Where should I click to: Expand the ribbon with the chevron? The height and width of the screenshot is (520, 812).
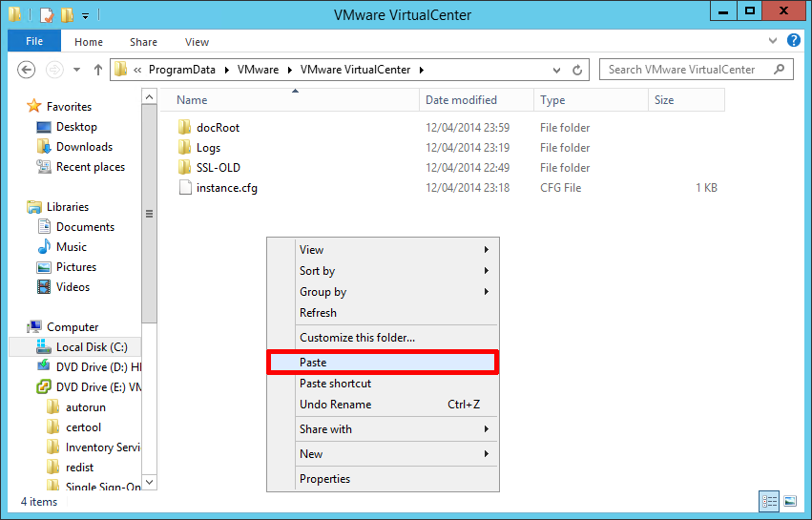pos(773,40)
